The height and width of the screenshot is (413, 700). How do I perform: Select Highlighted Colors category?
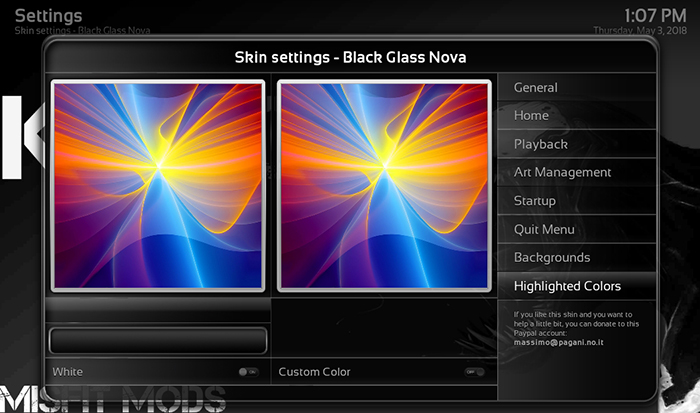point(576,286)
